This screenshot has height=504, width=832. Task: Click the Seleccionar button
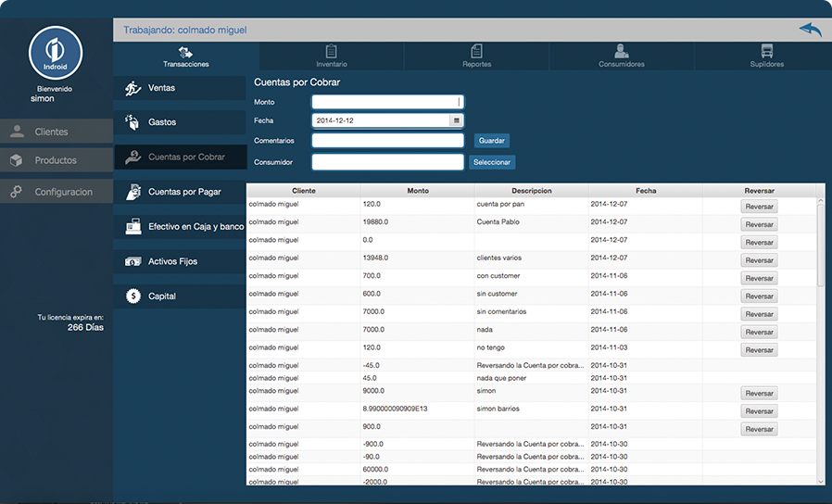pyautogui.click(x=491, y=162)
